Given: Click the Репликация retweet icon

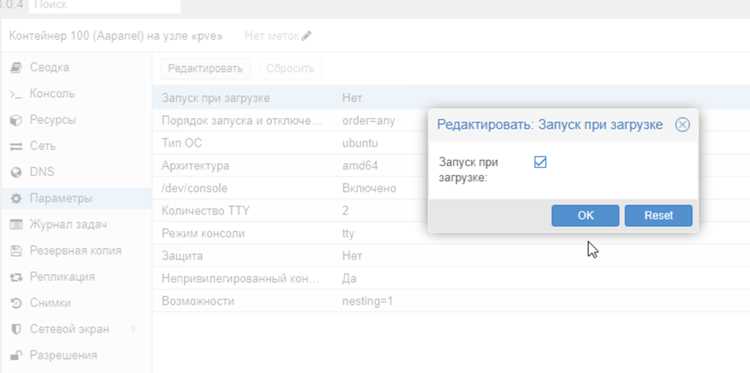Looking at the screenshot, I should click(x=16, y=277).
